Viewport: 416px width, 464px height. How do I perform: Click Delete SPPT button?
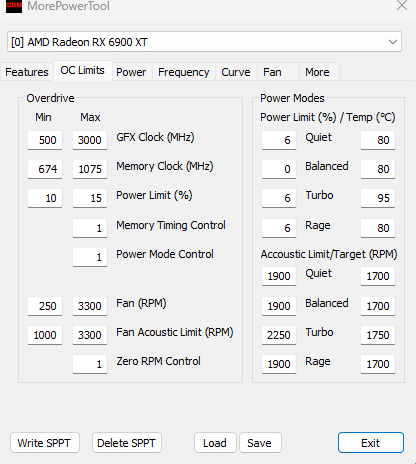127,443
